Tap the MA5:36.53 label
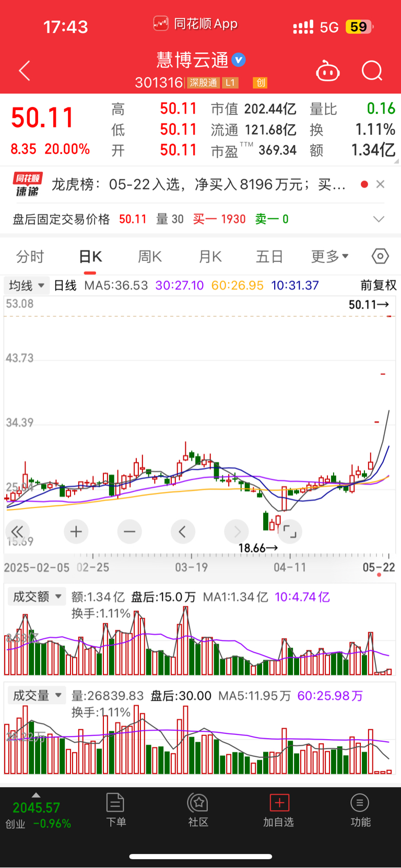 116,286
